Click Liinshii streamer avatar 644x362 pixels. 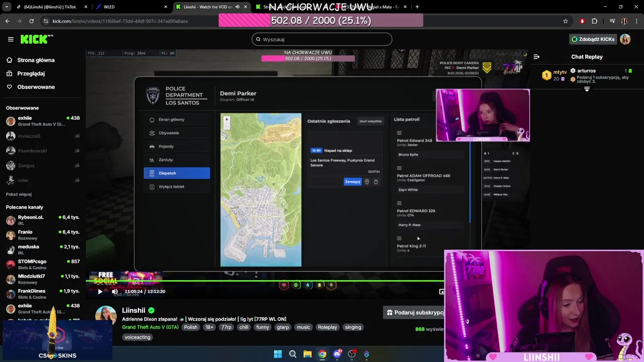(x=106, y=316)
